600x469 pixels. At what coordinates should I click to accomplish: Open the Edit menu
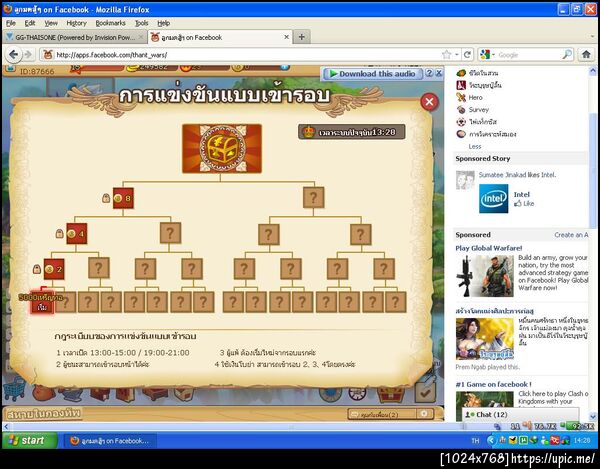coord(30,23)
